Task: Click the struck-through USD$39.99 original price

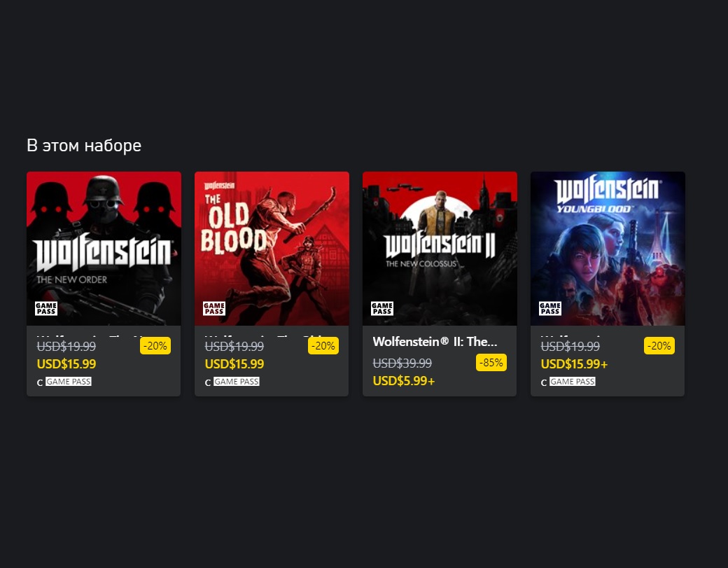Action: [402, 363]
